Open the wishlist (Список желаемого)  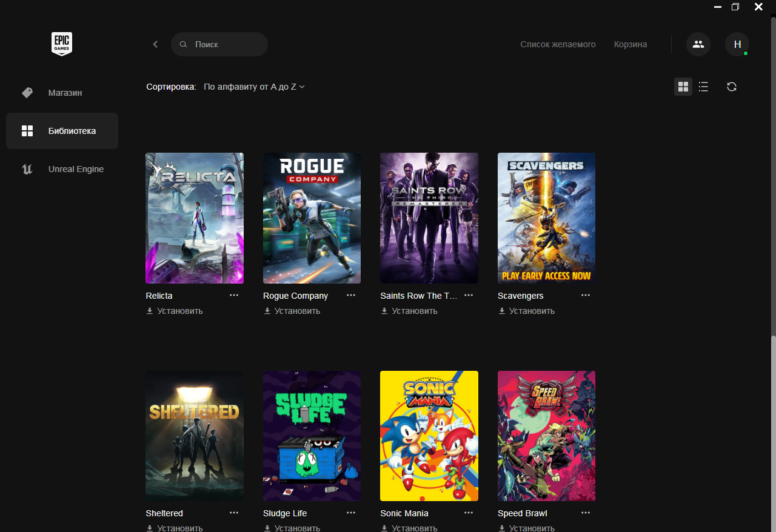point(558,44)
